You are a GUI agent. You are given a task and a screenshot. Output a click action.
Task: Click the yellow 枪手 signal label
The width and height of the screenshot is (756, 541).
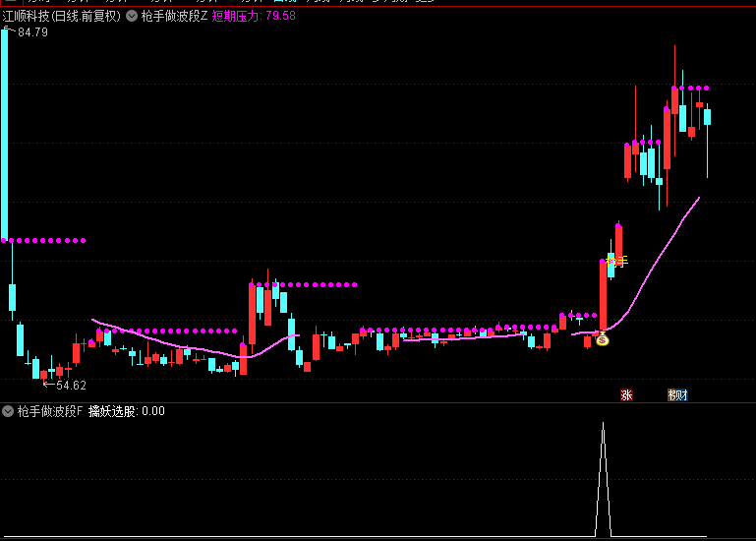coord(616,262)
